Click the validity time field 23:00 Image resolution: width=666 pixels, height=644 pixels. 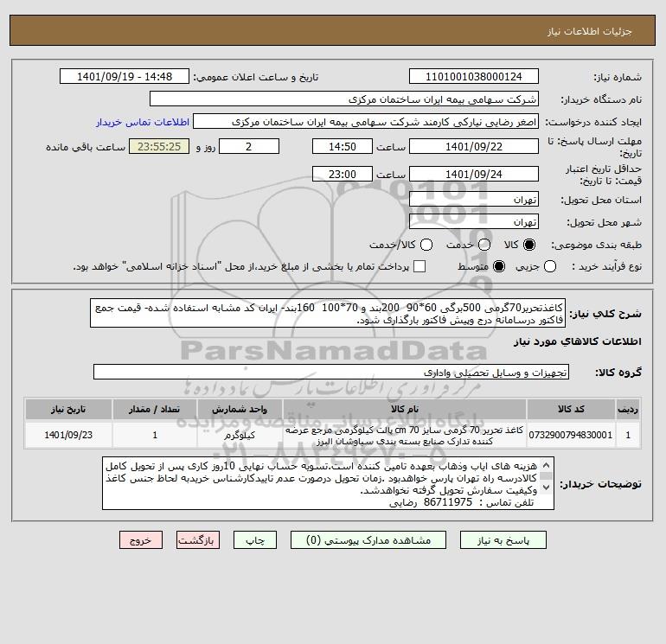click(x=343, y=174)
